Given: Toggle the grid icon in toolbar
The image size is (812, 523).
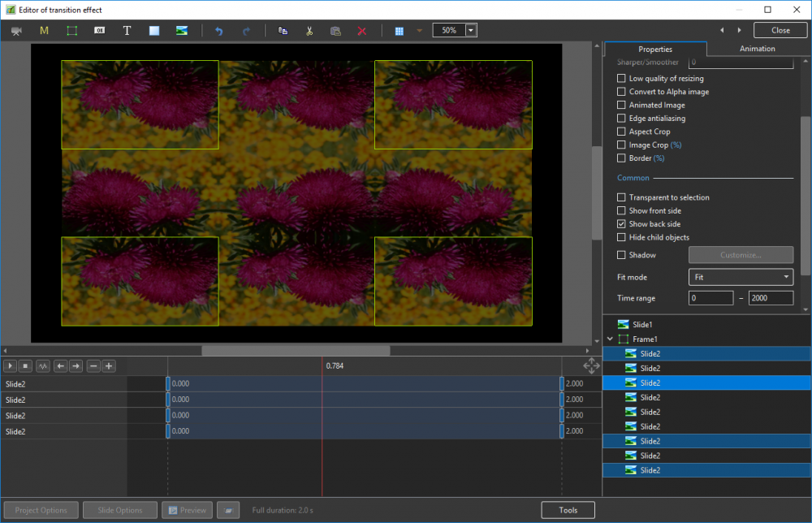Looking at the screenshot, I should (x=399, y=31).
